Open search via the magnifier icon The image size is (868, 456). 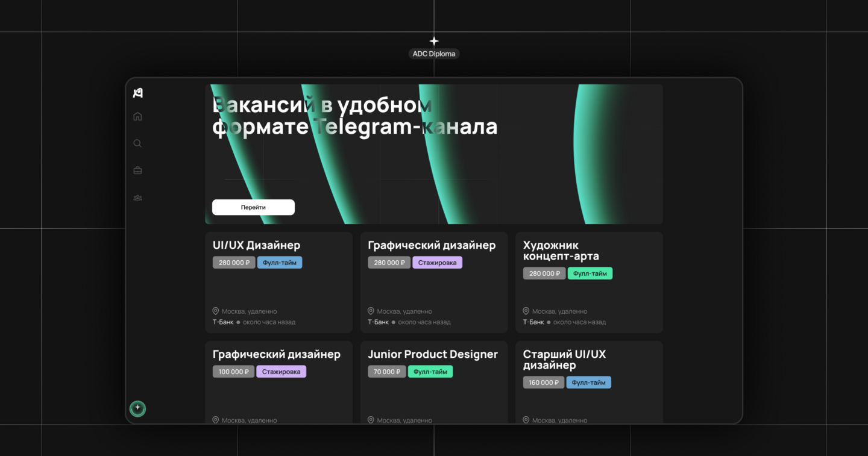pos(137,143)
